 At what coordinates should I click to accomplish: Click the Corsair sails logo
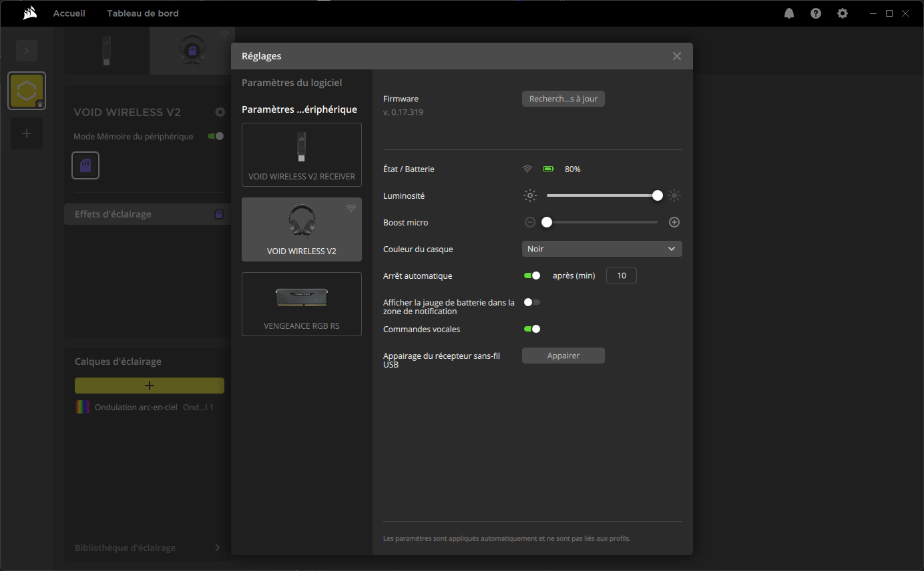(x=30, y=13)
